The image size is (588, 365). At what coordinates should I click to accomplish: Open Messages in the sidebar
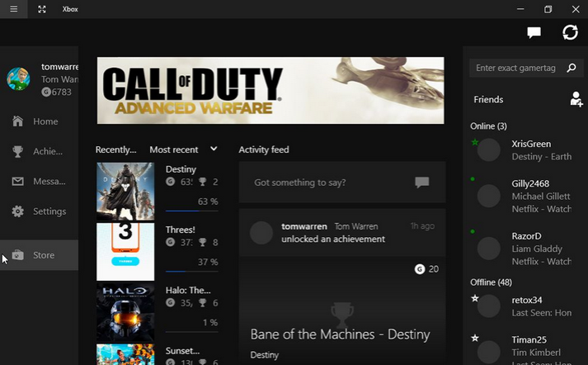39,182
